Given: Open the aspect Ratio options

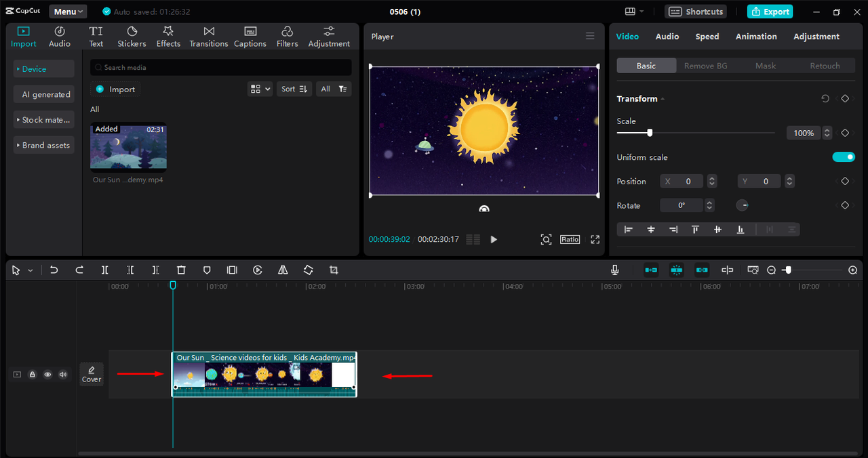Looking at the screenshot, I should [x=570, y=239].
